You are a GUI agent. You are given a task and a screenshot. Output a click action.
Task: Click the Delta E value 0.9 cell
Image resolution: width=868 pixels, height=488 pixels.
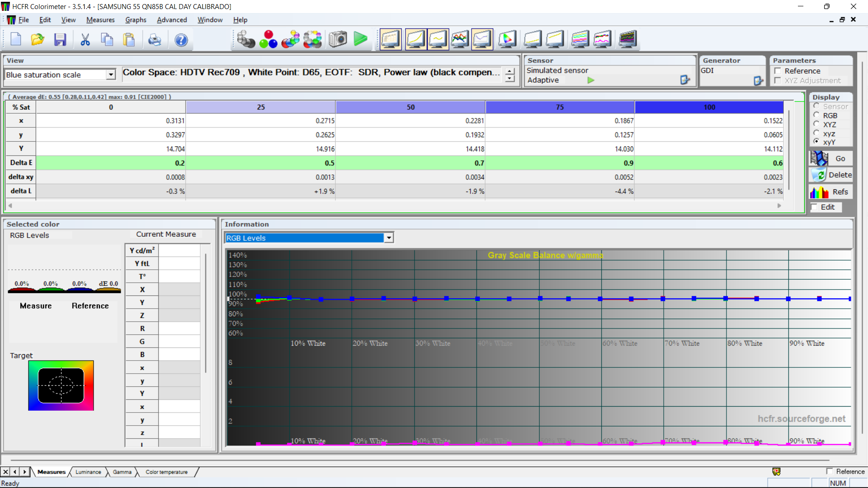560,163
